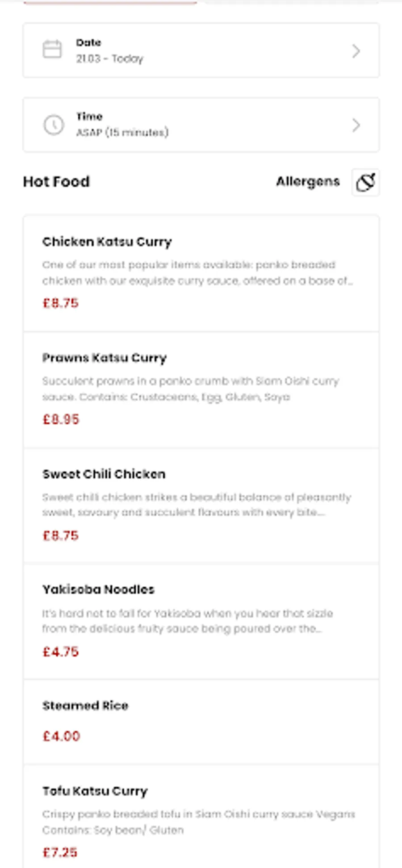Click the clock icon in the Time row
Screen dimensions: 402x868
[54, 125]
